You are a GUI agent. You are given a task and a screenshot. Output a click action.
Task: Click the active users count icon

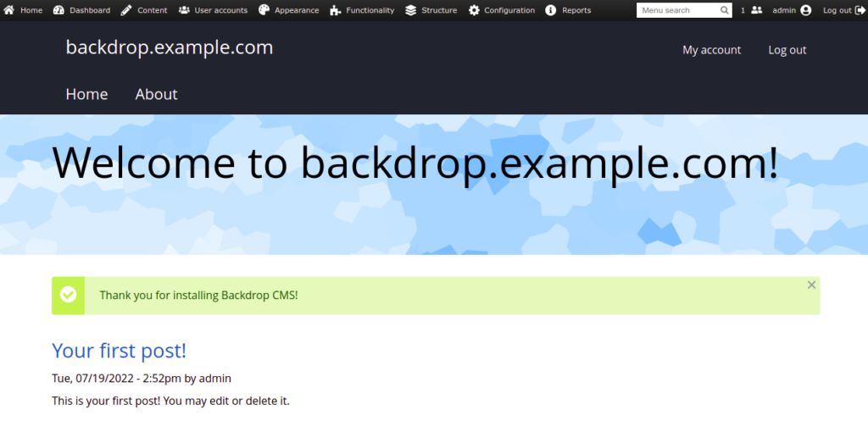756,10
